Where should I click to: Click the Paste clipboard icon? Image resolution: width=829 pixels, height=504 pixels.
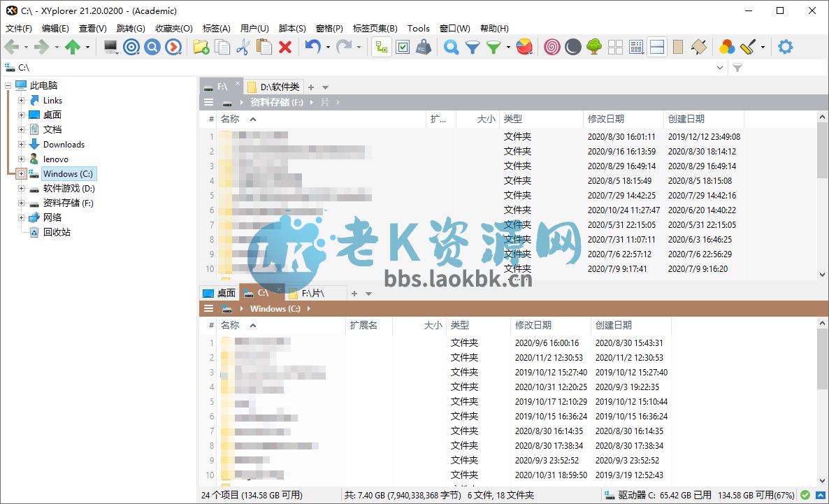(264, 47)
